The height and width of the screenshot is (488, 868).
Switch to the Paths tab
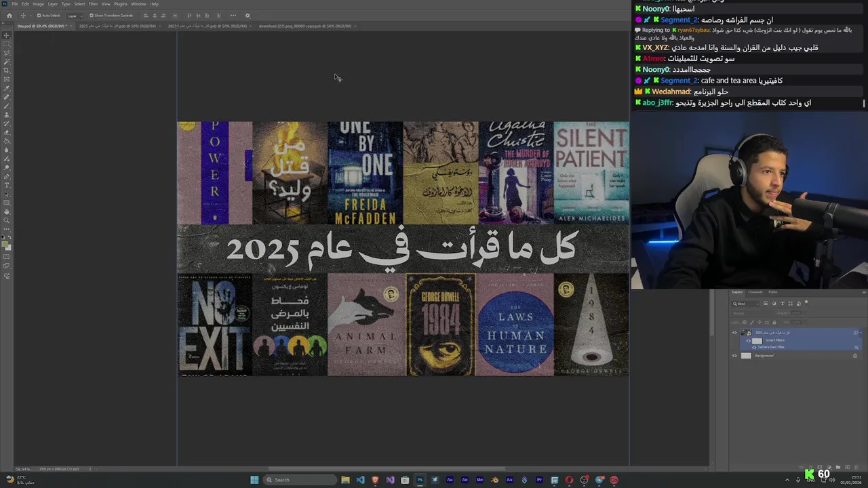[x=773, y=292]
